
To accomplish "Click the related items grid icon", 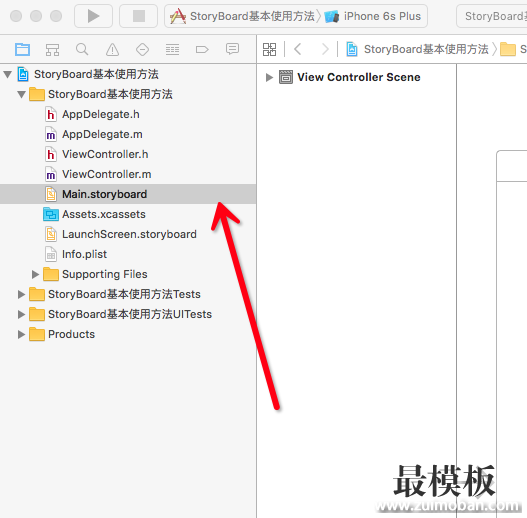I will (x=270, y=49).
